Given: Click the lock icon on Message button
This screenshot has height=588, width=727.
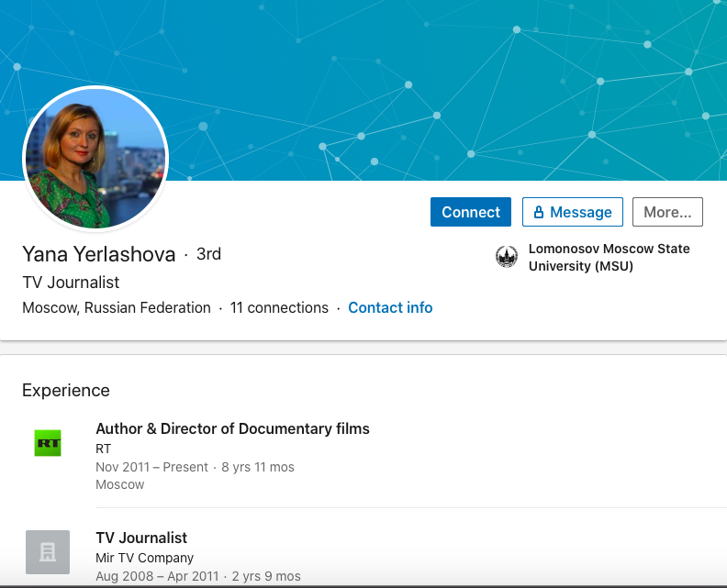Looking at the screenshot, I should point(539,212).
